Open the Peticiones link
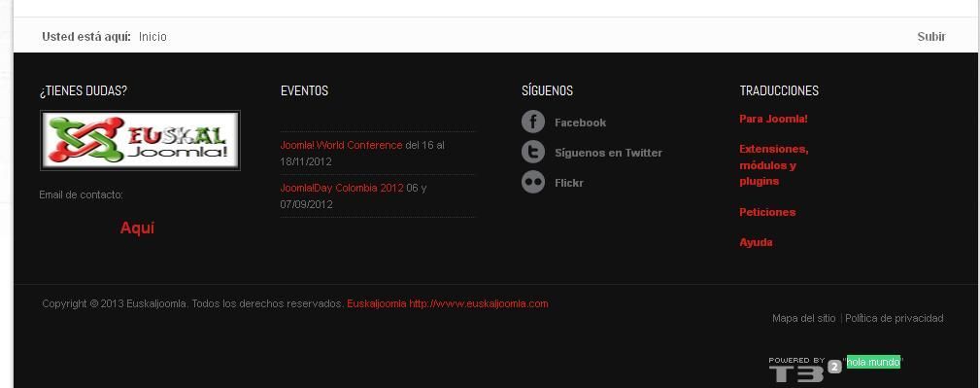The height and width of the screenshot is (388, 980). click(767, 212)
